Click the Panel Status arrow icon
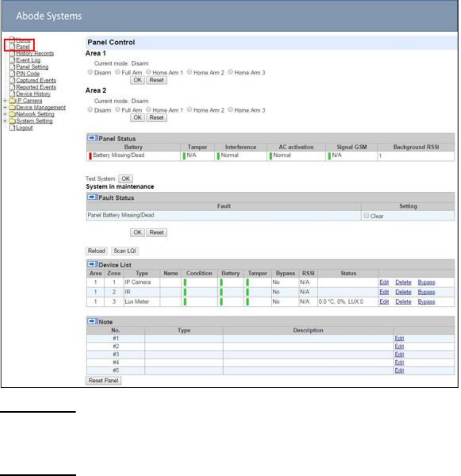The width and height of the screenshot is (461, 476). pyautogui.click(x=93, y=138)
